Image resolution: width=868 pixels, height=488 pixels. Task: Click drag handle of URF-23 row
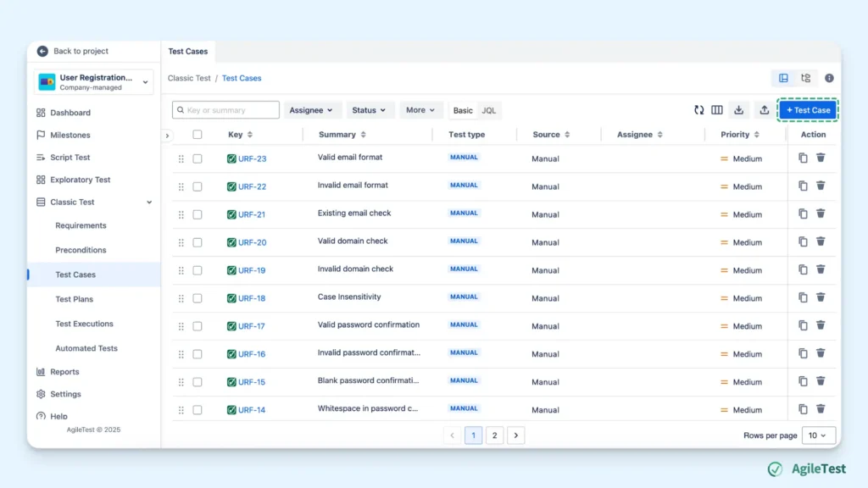point(181,158)
